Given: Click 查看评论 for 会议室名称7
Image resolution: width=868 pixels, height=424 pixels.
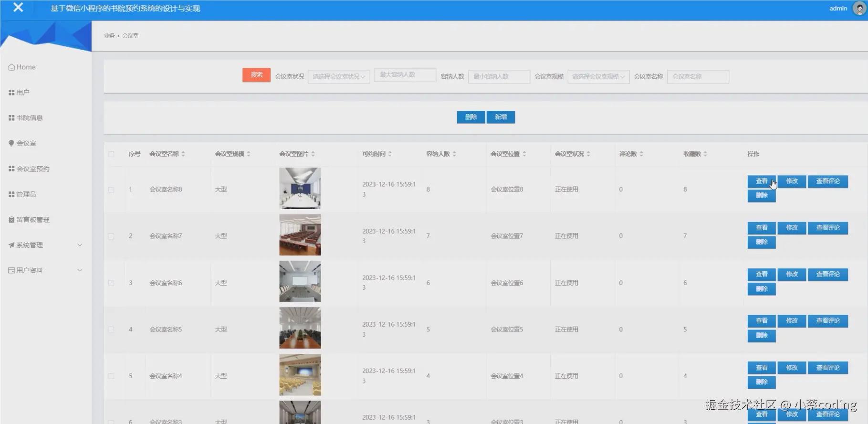Looking at the screenshot, I should (828, 228).
